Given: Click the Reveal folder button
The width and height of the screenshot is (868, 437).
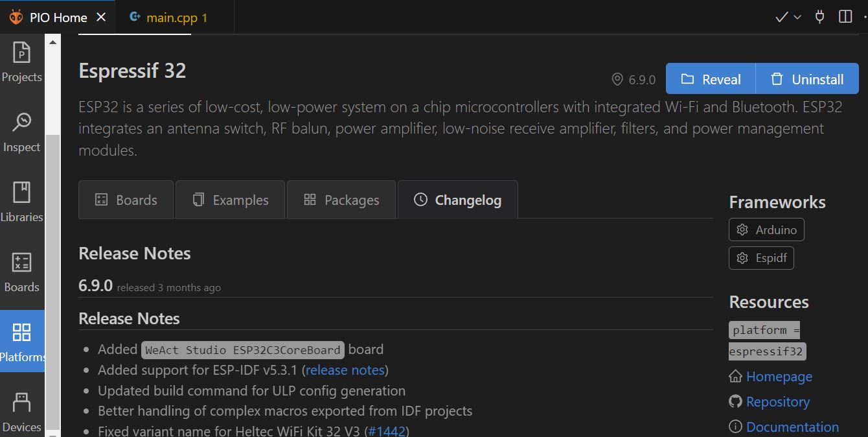Looking at the screenshot, I should [x=711, y=79].
